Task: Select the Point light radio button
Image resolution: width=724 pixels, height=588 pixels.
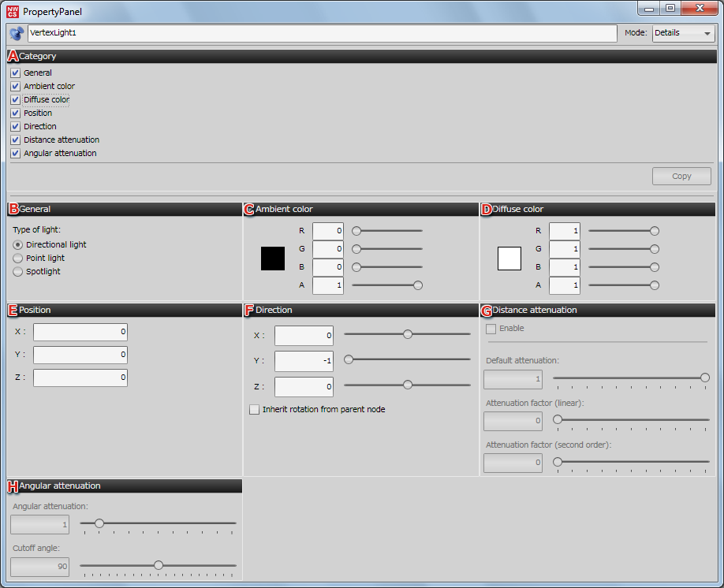Action: click(18, 258)
